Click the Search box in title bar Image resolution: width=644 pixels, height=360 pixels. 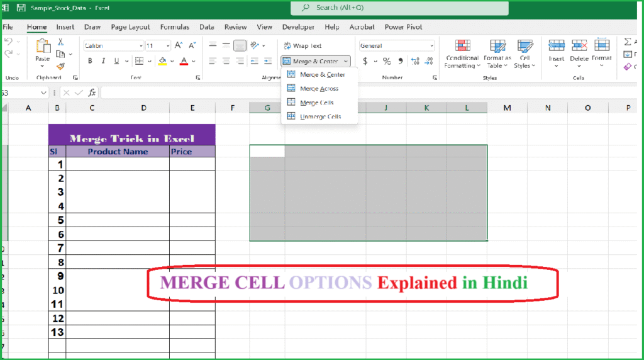click(x=399, y=8)
